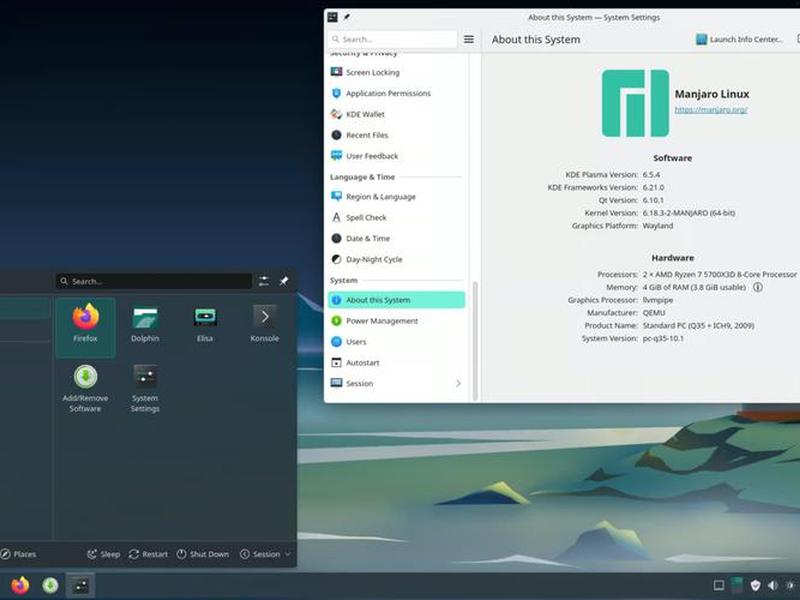Click the Kernel Version value text
Viewport: 800px width, 600px height.
688,213
